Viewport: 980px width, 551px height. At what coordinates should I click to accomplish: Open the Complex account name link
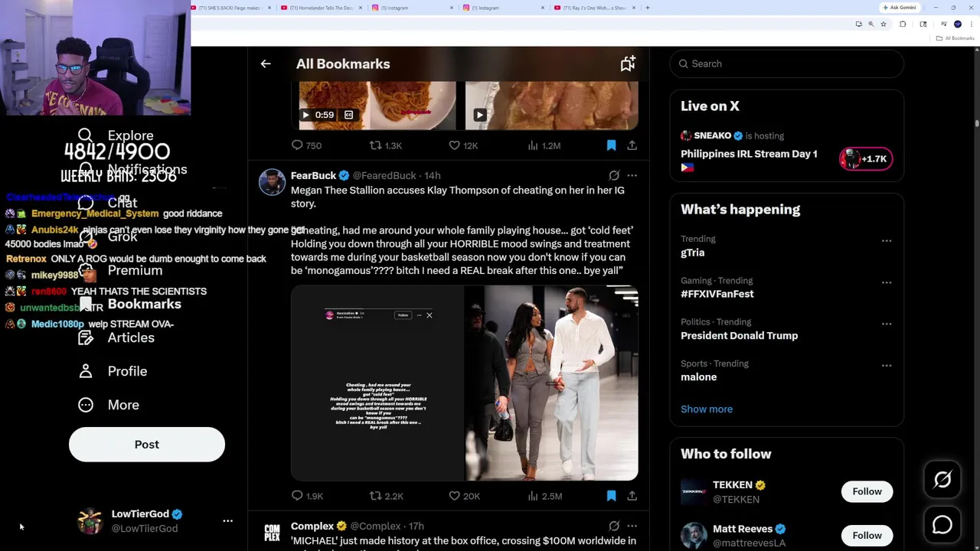(x=312, y=527)
